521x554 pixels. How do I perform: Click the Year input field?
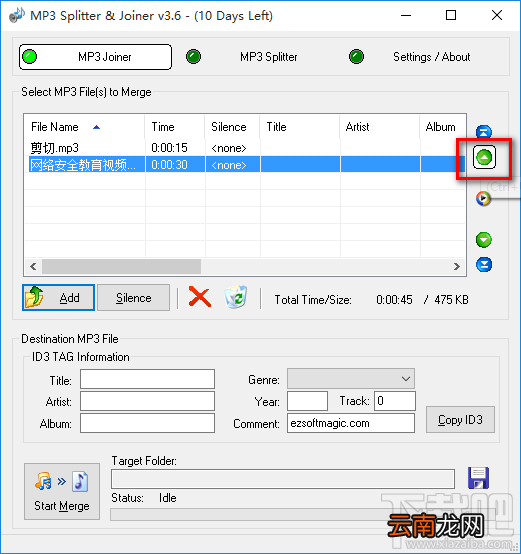[x=307, y=401]
